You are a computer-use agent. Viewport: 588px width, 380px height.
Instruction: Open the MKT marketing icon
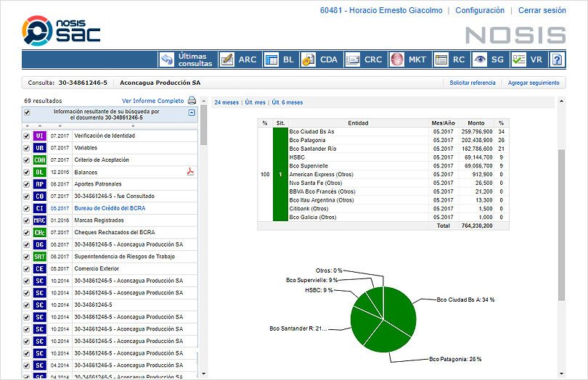(x=397, y=59)
